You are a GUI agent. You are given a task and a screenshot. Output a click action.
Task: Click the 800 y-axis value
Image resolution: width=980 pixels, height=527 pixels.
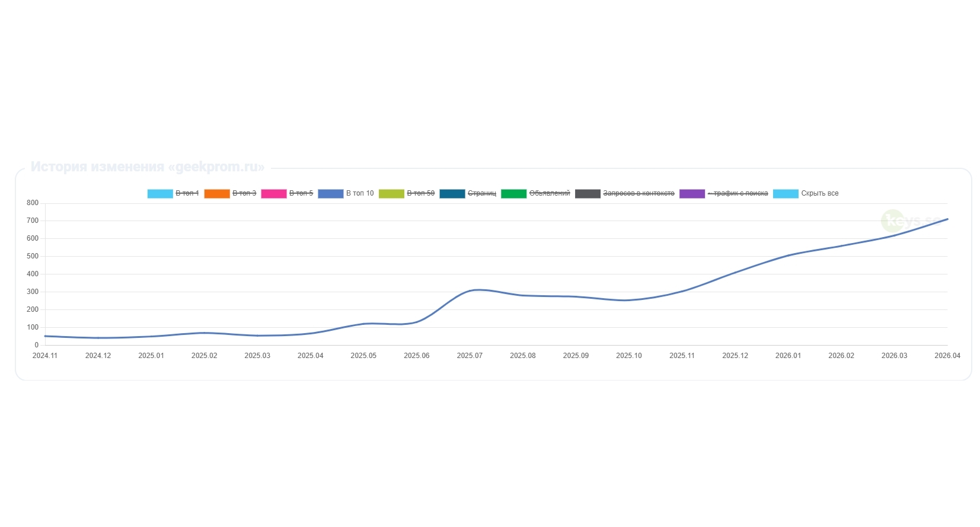(33, 203)
